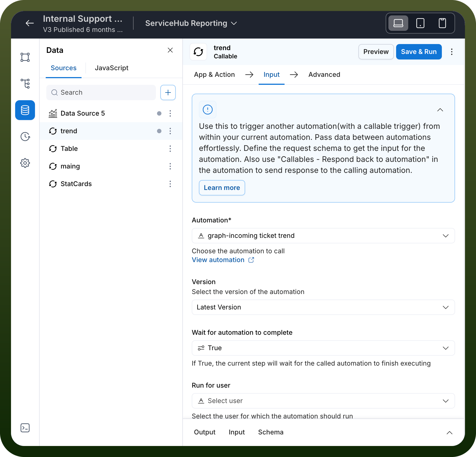476x457 pixels.
Task: Open options menu for Table source
Action: (170, 149)
